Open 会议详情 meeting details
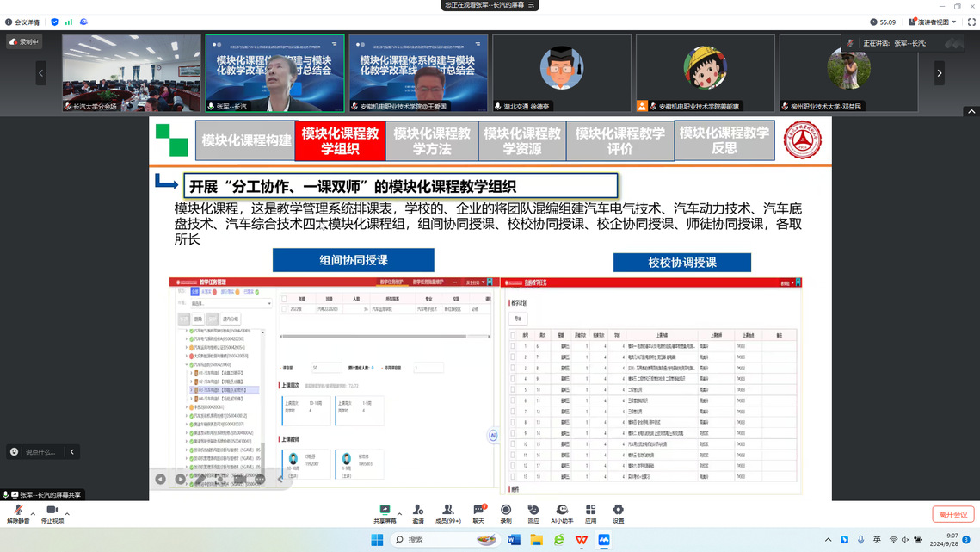Screen dimensions: 980x552 (22, 22)
